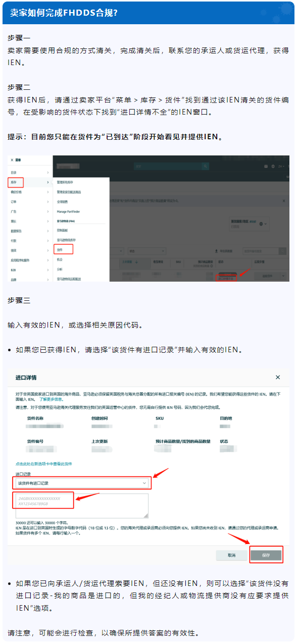The height and width of the screenshot is (644, 297).
Task: Click the IEN text input area
Action: 82,506
